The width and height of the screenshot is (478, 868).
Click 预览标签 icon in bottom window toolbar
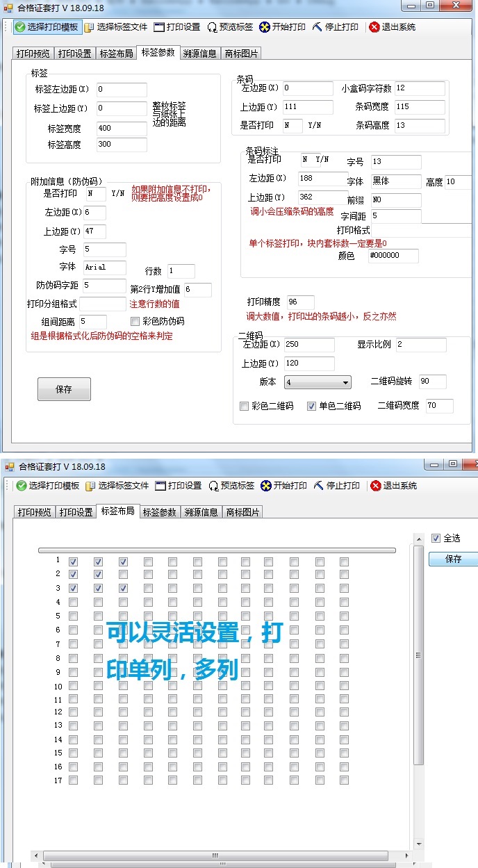pyautogui.click(x=213, y=486)
